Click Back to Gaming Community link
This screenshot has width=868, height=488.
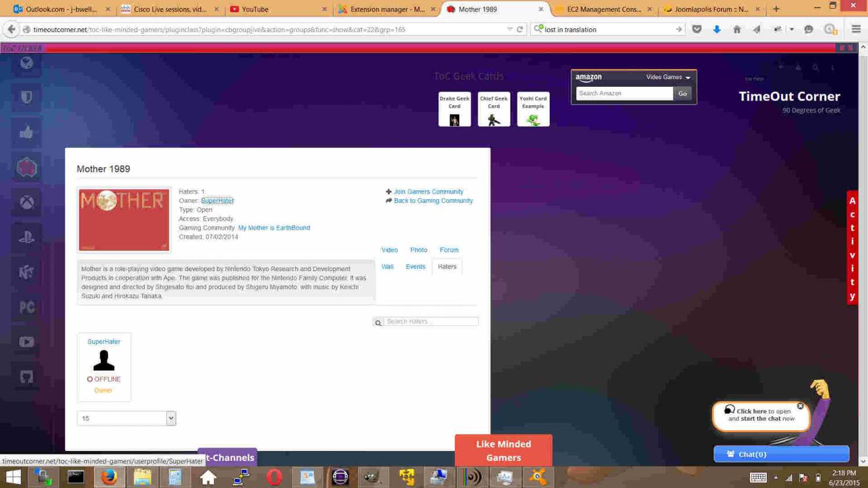click(x=433, y=201)
